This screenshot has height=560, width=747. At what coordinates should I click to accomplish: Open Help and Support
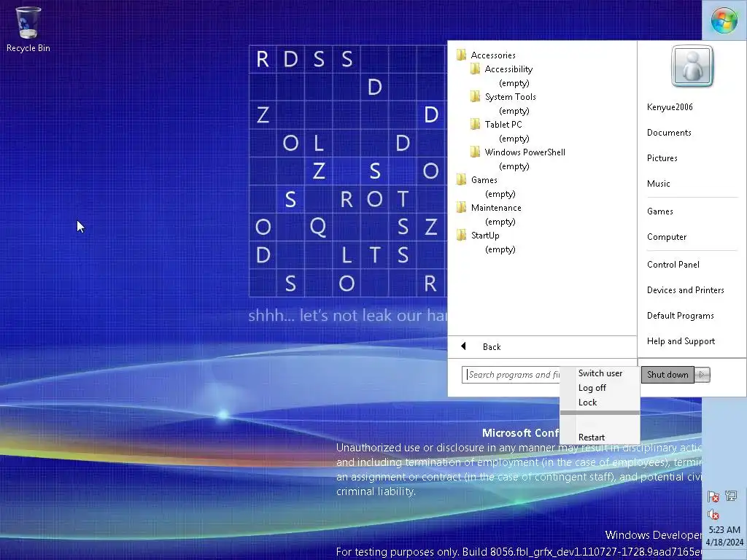(x=681, y=341)
